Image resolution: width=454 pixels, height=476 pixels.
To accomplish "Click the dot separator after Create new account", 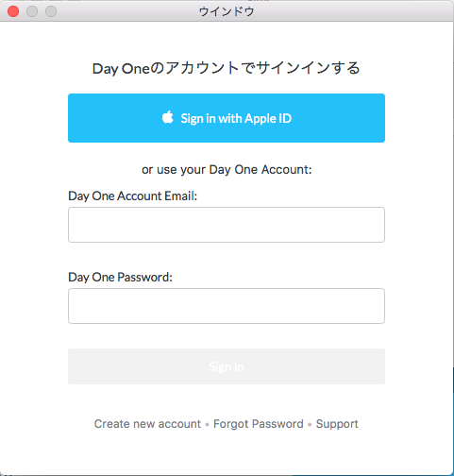I will pyautogui.click(x=207, y=425).
